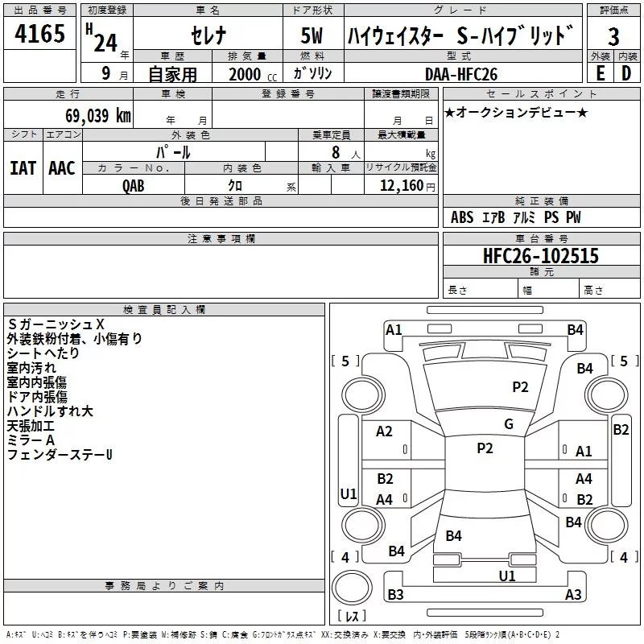Select the 検査員記入欄 header
644x644 pixels.
pyautogui.click(x=164, y=310)
